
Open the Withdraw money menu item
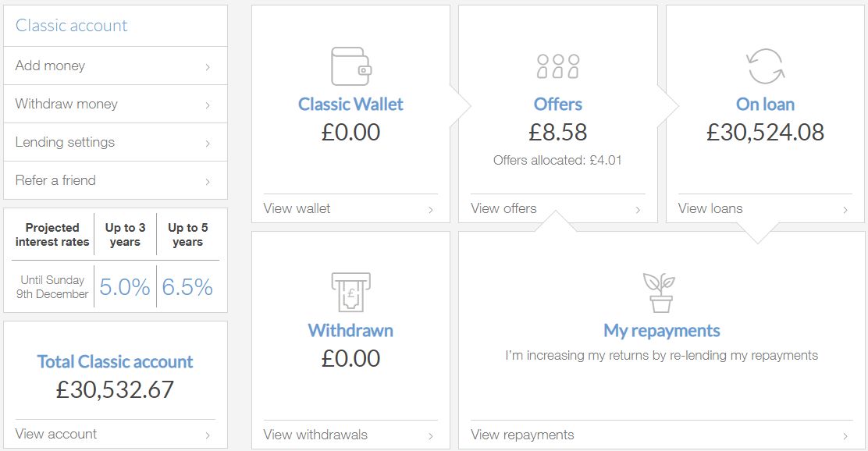tap(116, 104)
